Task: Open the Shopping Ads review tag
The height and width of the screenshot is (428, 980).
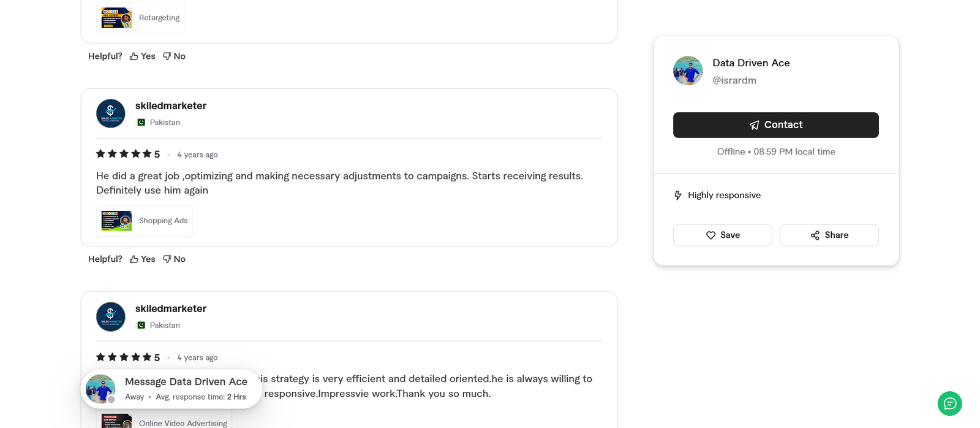Action: click(x=144, y=220)
